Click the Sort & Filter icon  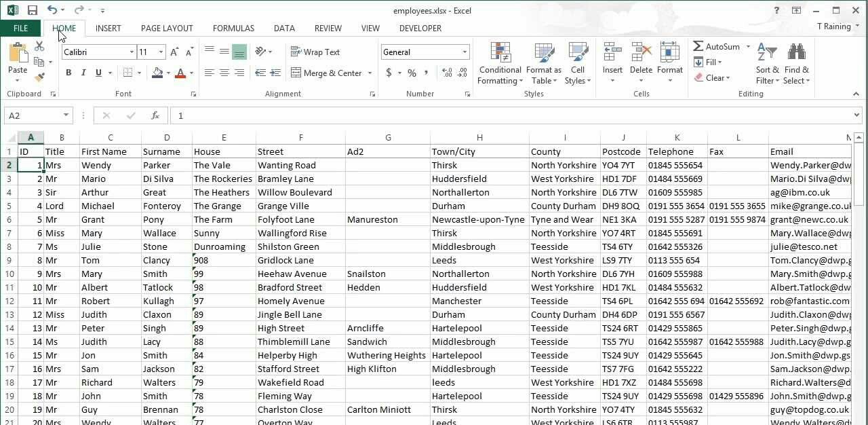click(x=767, y=64)
